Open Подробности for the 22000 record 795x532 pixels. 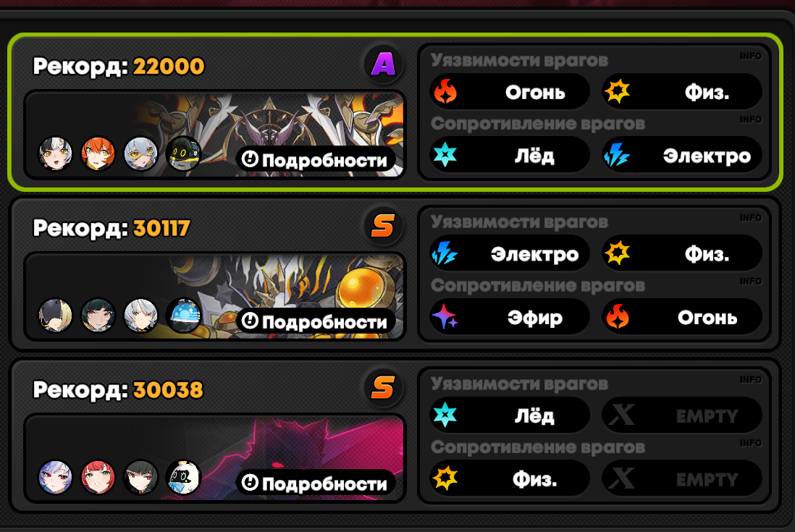point(316,159)
